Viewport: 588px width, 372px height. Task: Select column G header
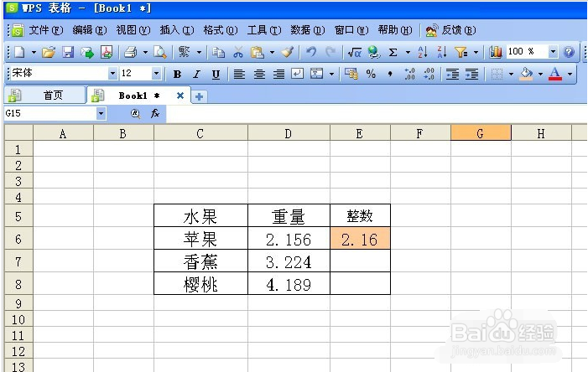click(481, 133)
